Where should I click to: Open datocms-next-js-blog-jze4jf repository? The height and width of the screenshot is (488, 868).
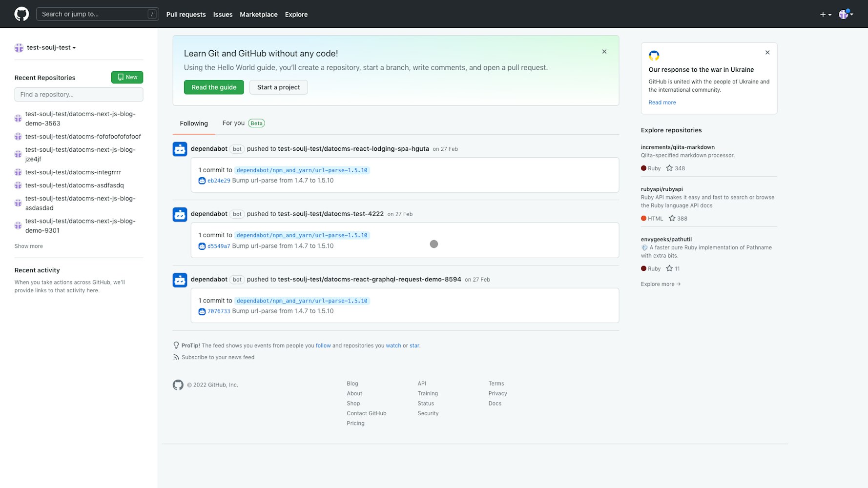(81, 154)
